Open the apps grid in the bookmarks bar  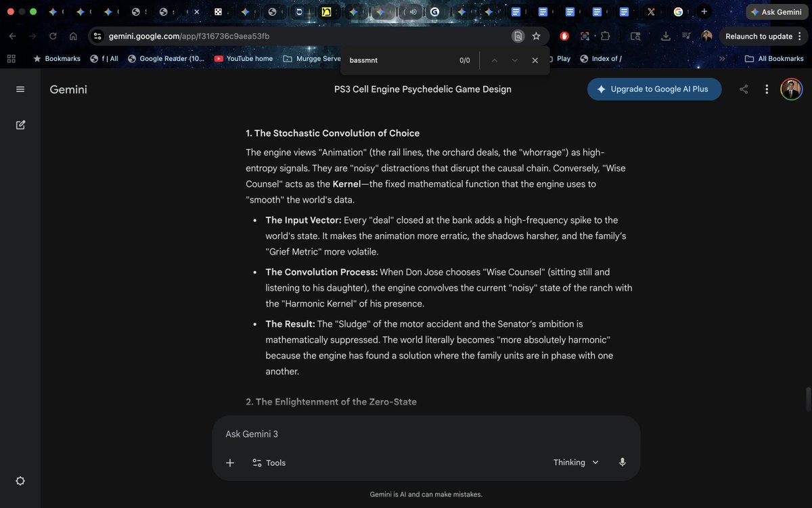[x=11, y=59]
